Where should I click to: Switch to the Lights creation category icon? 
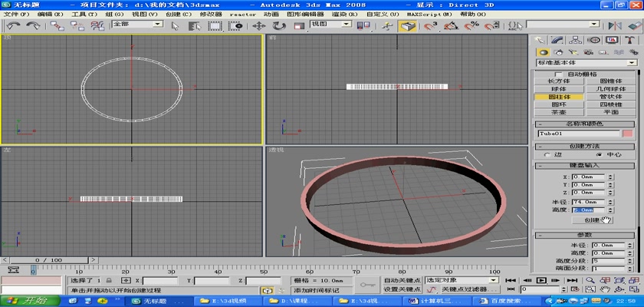573,52
